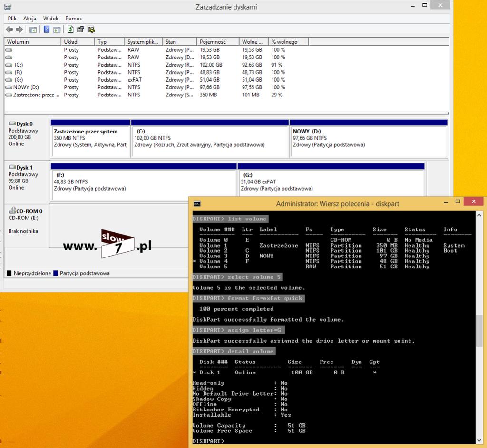Select the CD-ROM 0 (E:) label panel

tap(27, 226)
